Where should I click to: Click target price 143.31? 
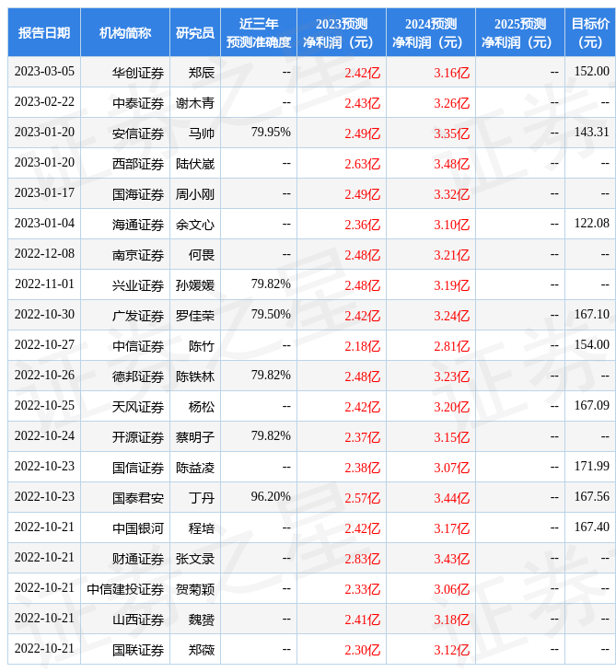point(591,132)
